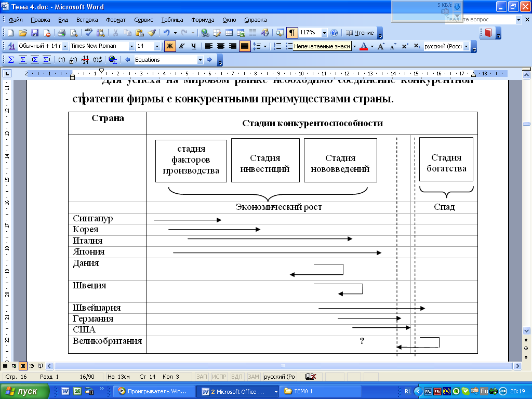Toggle bold formatting Ж

pyautogui.click(x=170, y=46)
